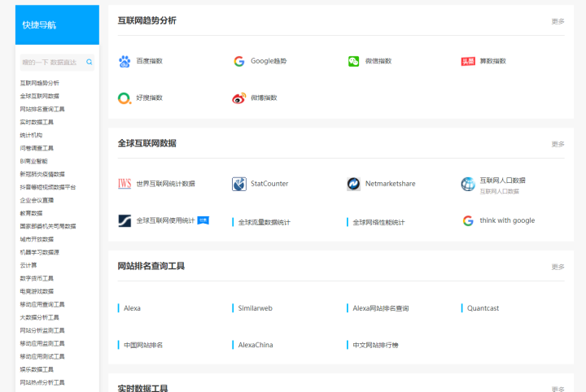The width and height of the screenshot is (586, 392).
Task: Select the green ring icon for 好搜指数
Action: [x=125, y=98]
